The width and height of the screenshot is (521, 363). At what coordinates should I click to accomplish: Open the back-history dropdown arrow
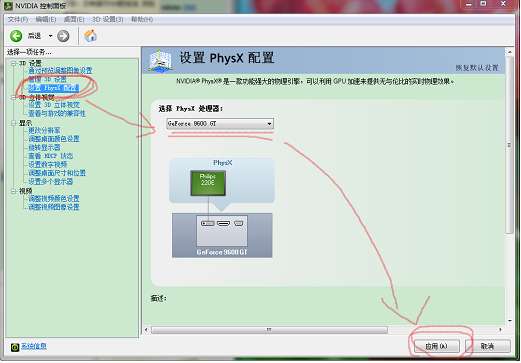pyautogui.click(x=50, y=36)
